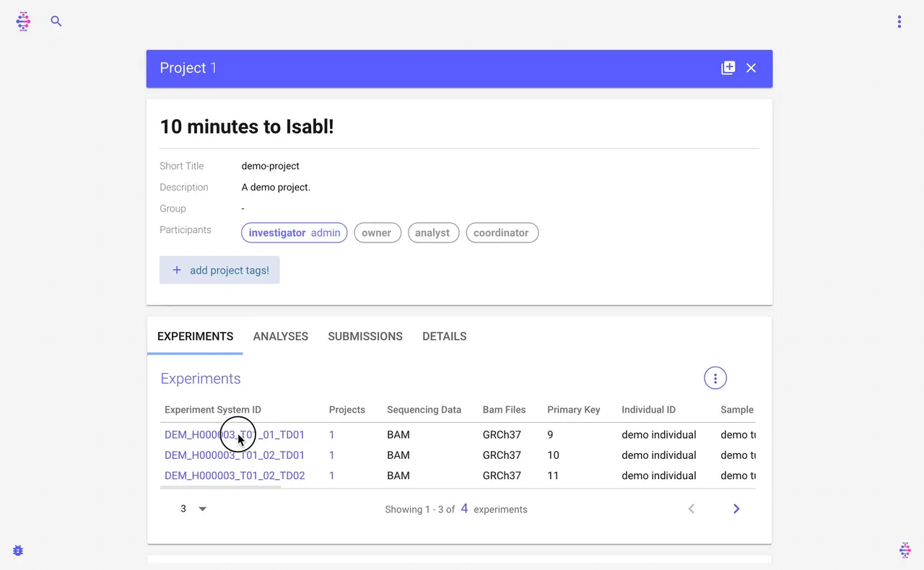Click the Individual ID column header
Screen dimensions: 924x570
tap(648, 409)
